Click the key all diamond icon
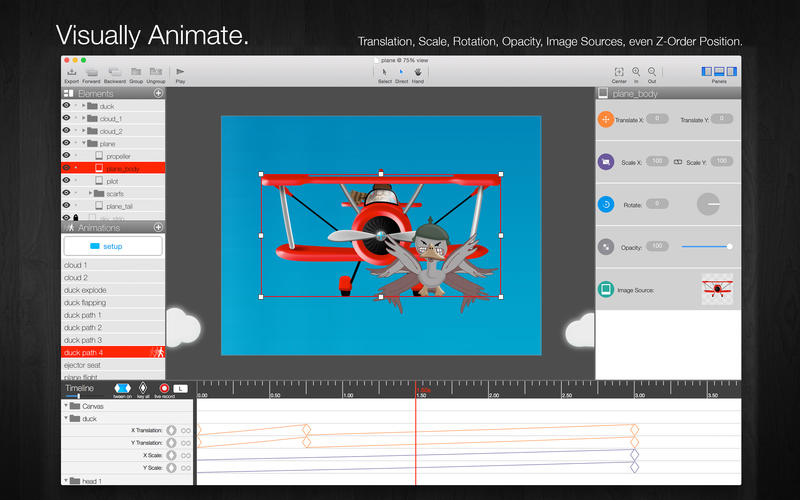This screenshot has height=500, width=800. (143, 388)
